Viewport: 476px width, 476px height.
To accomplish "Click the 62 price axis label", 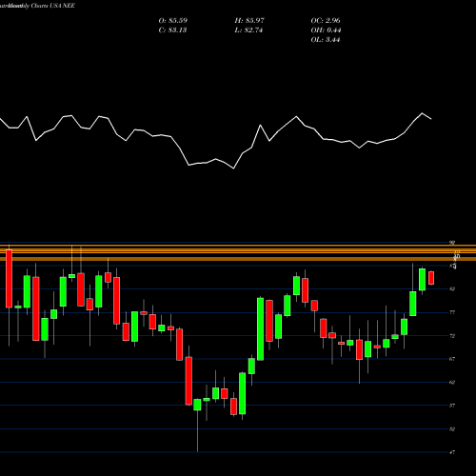I will click(x=452, y=383).
